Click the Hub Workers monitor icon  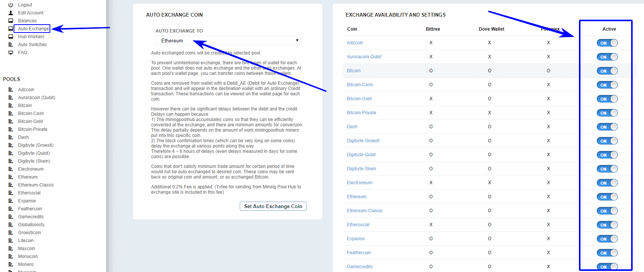[11, 37]
